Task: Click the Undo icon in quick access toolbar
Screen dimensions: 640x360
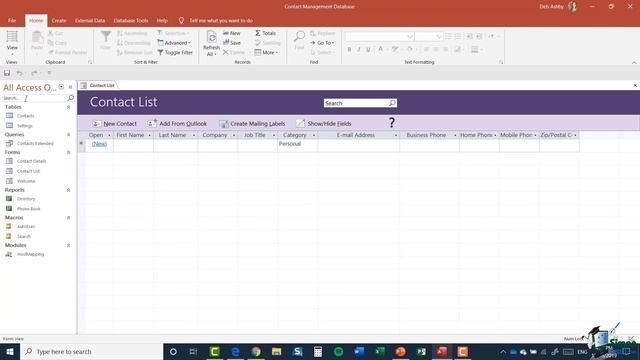Action: (x=19, y=73)
